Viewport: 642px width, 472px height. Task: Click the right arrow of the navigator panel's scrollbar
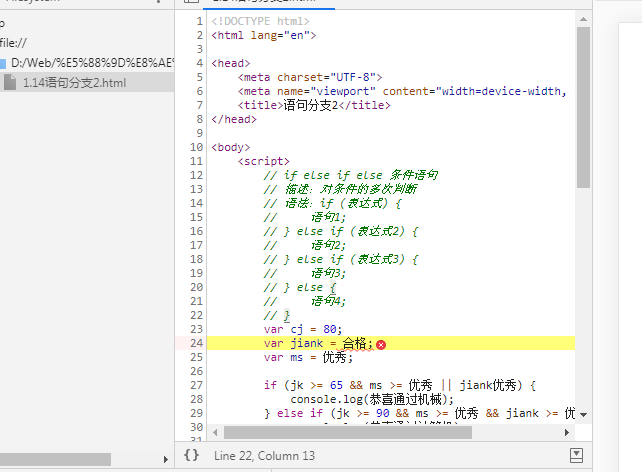(165, 459)
